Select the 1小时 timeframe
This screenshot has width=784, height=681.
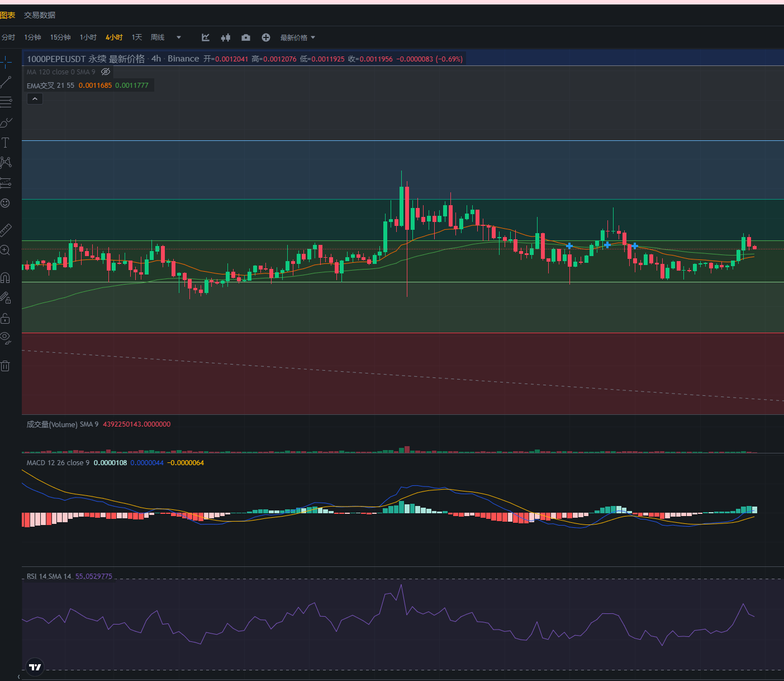click(88, 37)
